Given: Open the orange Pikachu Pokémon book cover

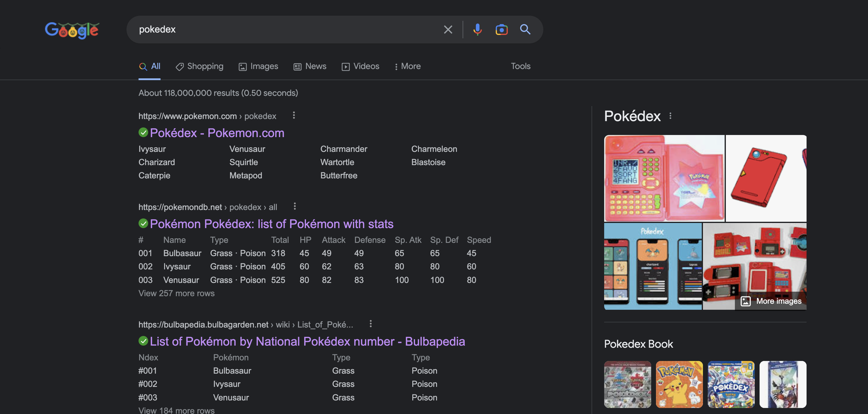Looking at the screenshot, I should (x=679, y=384).
